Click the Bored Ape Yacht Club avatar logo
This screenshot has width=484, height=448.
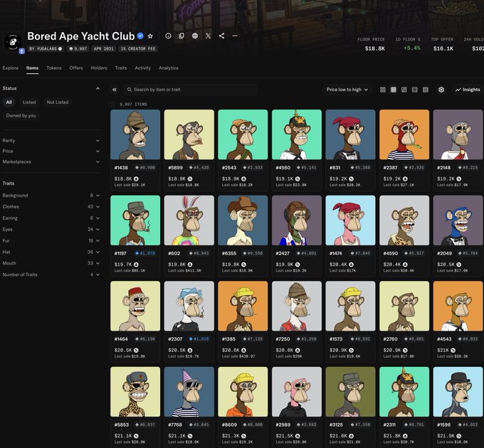click(x=13, y=42)
